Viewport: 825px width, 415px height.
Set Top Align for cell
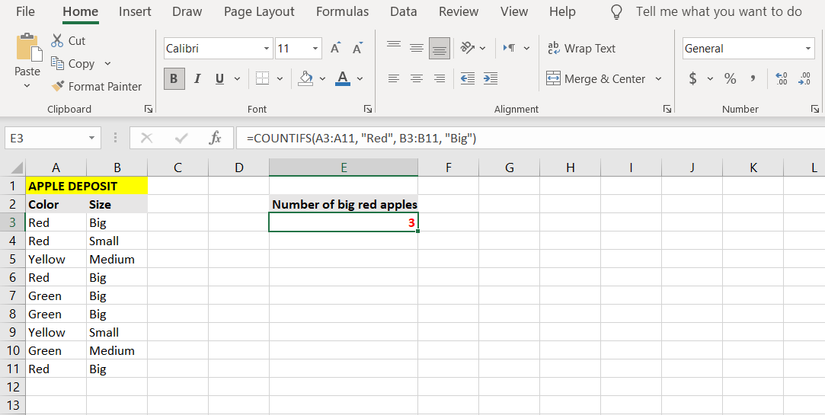pyautogui.click(x=394, y=47)
